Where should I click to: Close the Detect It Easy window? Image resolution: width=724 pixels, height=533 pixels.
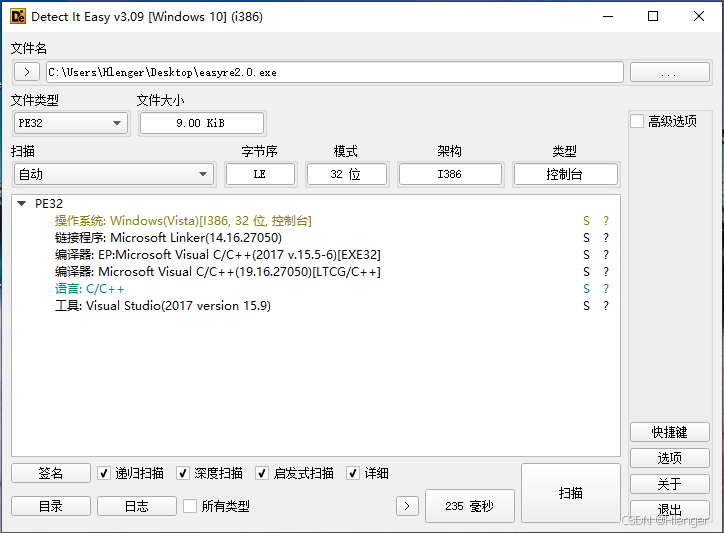coord(699,17)
